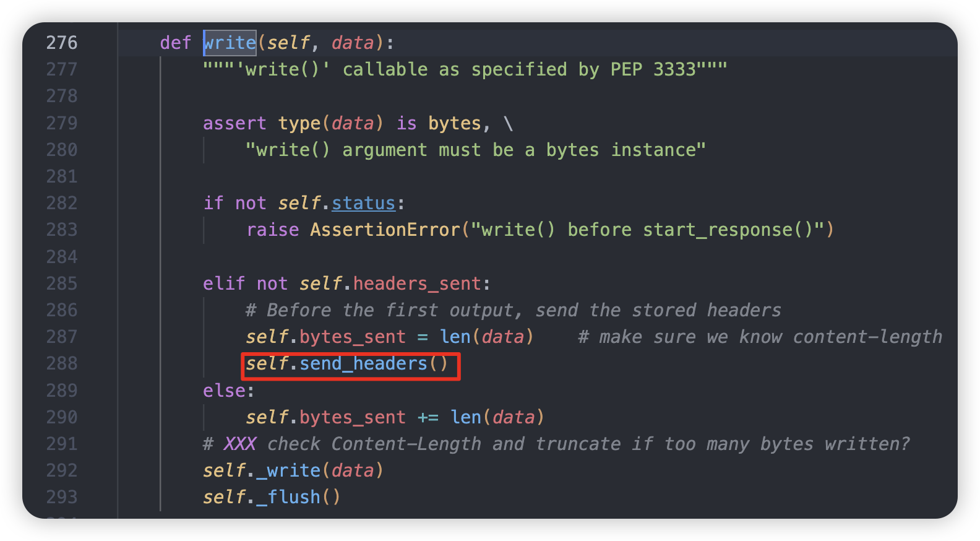Viewport: 980px width, 541px height.
Task: Click the 'make sure we know content-length' comment
Action: (760, 337)
